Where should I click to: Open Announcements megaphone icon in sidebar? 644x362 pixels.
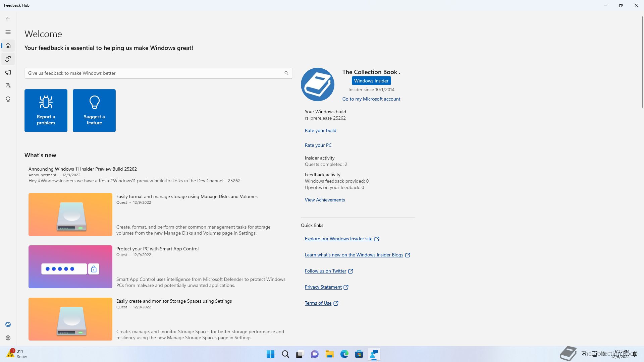[8, 72]
